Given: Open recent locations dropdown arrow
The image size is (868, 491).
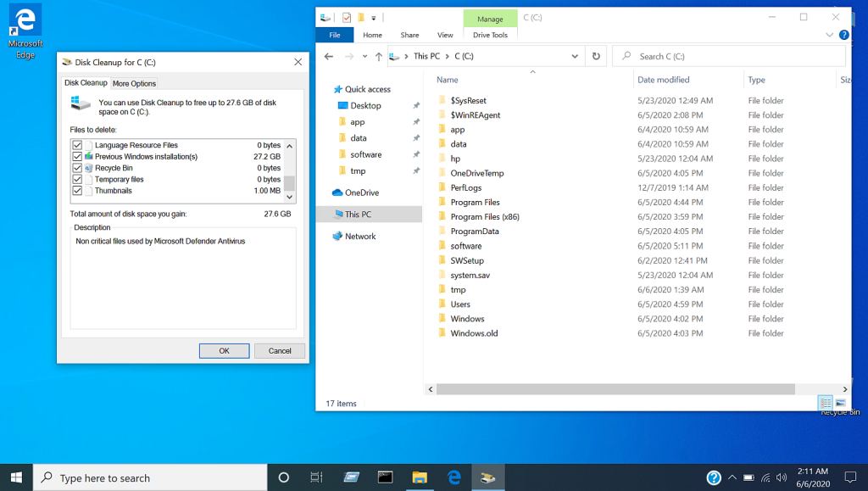Looking at the screenshot, I should [x=364, y=57].
